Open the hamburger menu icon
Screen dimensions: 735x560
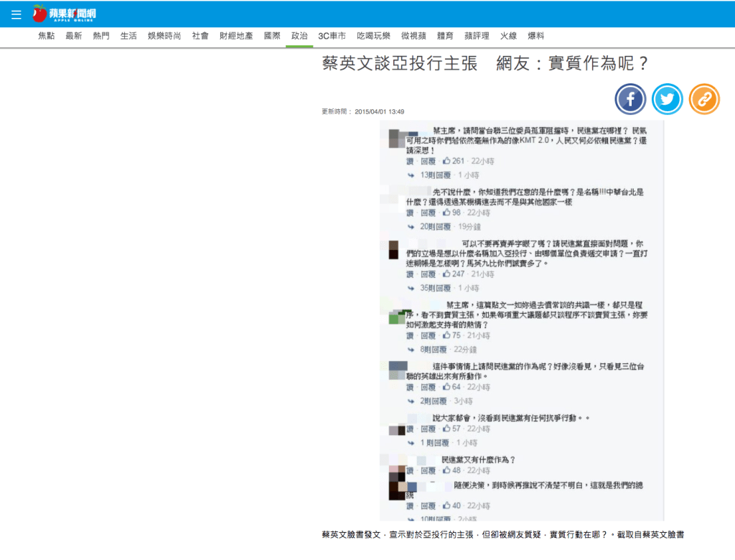pos(17,14)
